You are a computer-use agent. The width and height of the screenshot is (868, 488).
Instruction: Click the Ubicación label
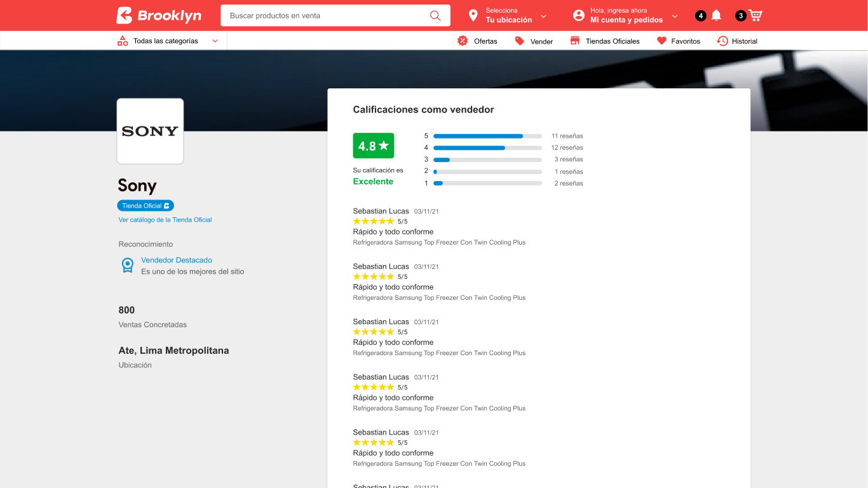[135, 365]
